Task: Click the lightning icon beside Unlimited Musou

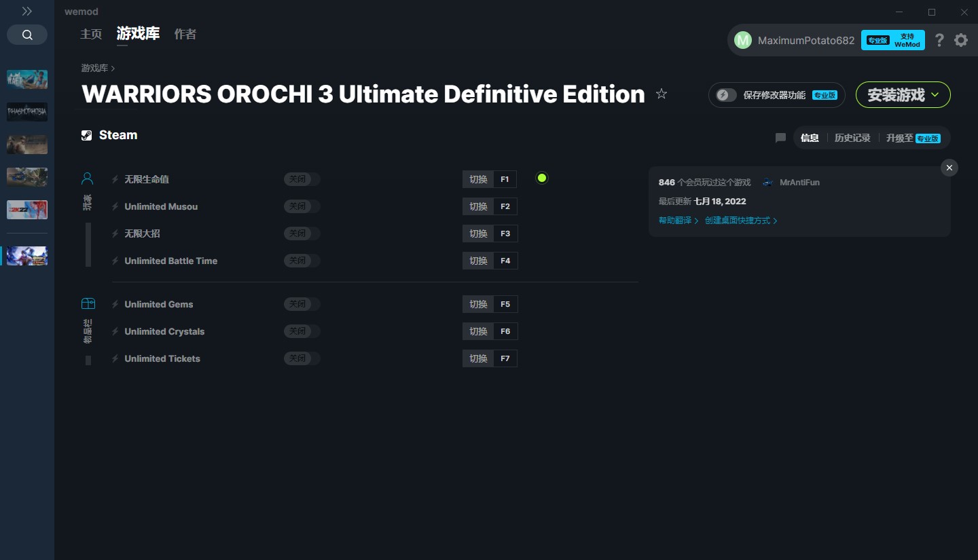Action: pyautogui.click(x=115, y=206)
